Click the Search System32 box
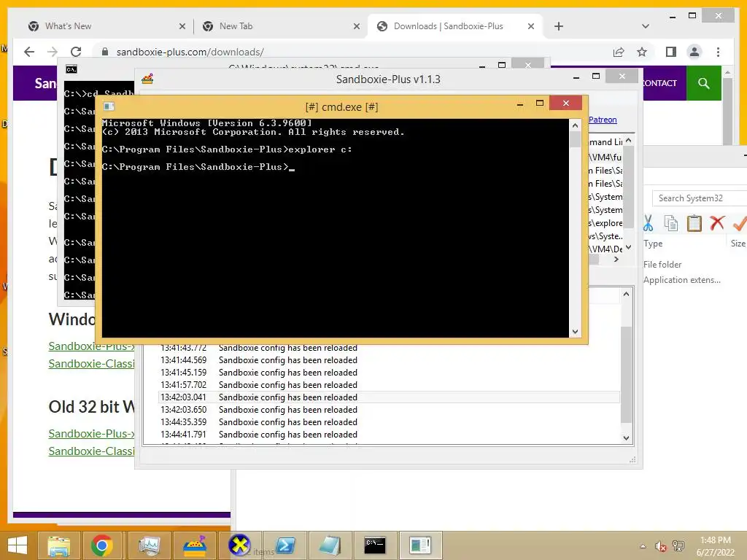Screen dimensions: 747x560 [700, 198]
